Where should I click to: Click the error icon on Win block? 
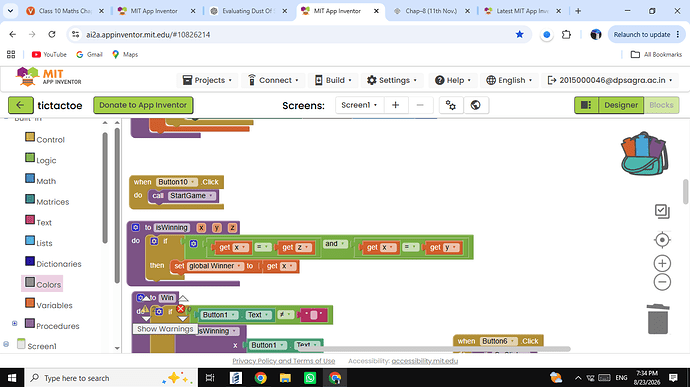(x=180, y=309)
